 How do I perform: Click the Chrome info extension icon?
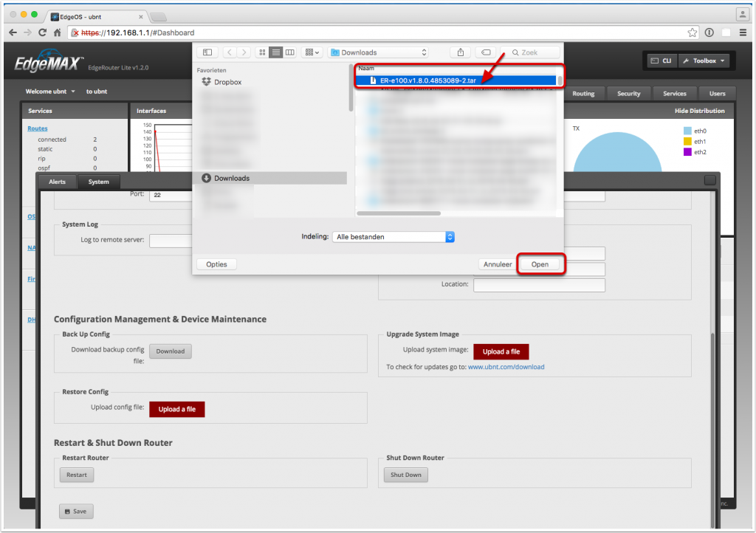[x=709, y=32]
